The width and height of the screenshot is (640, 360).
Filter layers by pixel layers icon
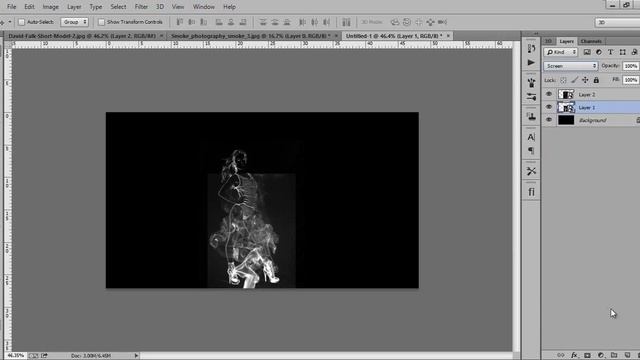coord(587,52)
